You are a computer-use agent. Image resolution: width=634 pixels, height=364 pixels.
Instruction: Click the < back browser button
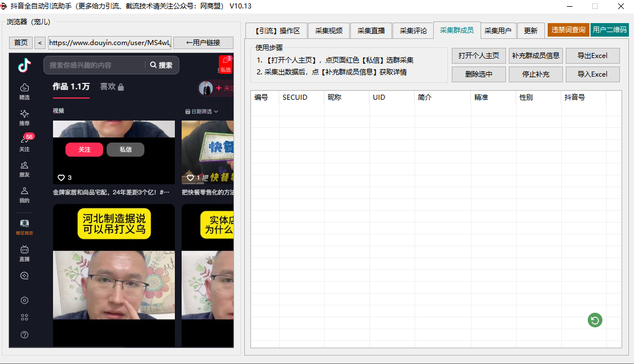pos(39,43)
